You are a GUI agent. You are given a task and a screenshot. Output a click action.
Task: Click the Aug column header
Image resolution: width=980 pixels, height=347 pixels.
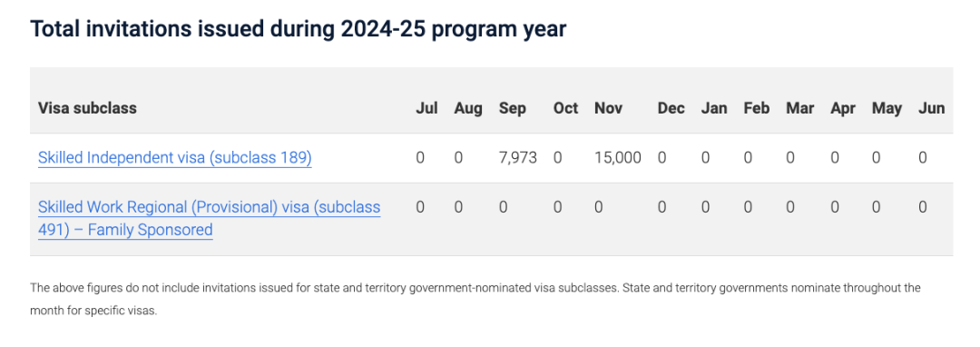click(468, 109)
